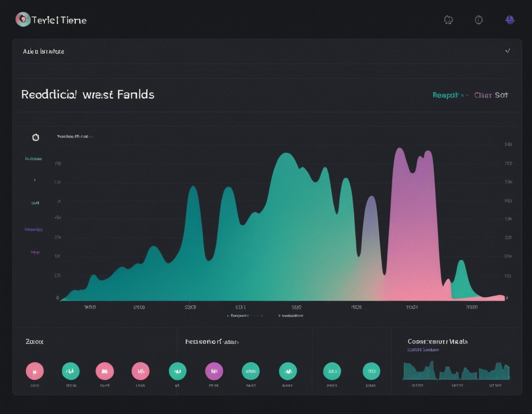Click the teal circle immediately right of the purple circle

point(251,371)
